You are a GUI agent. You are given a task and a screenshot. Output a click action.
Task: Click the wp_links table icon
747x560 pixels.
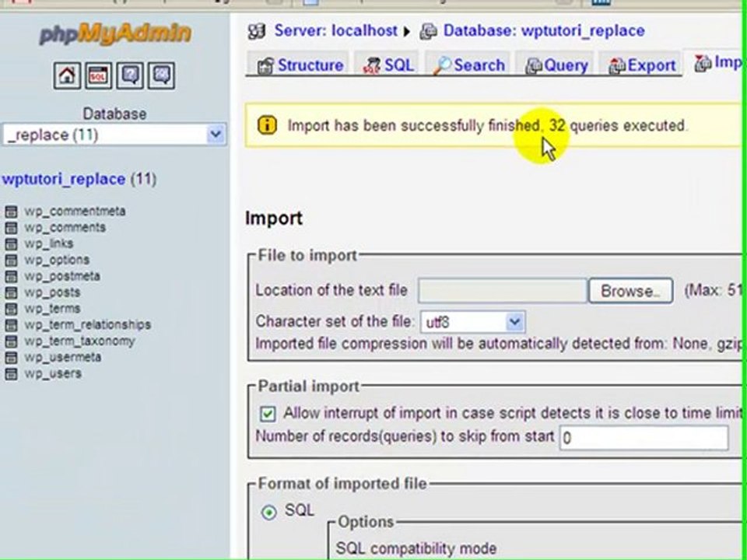[x=11, y=243]
